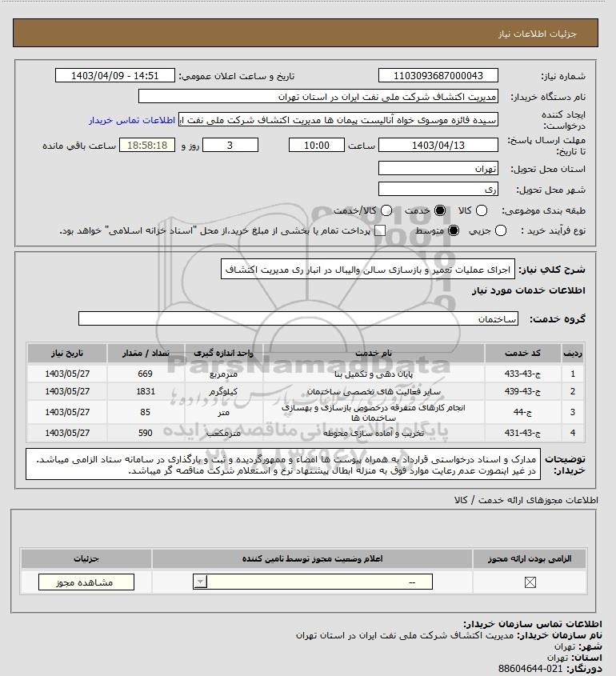Click service code ج-44
Screen dimensions: 616x676
pos(522,412)
